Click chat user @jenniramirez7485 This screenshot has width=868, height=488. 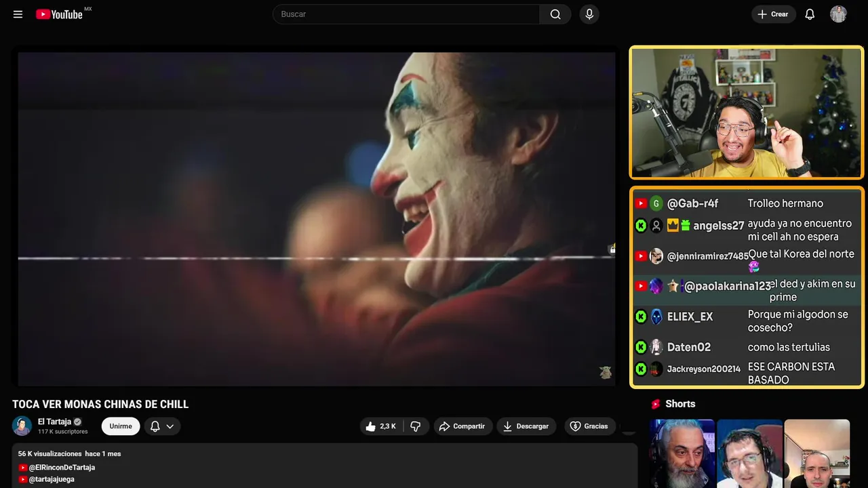click(x=708, y=256)
